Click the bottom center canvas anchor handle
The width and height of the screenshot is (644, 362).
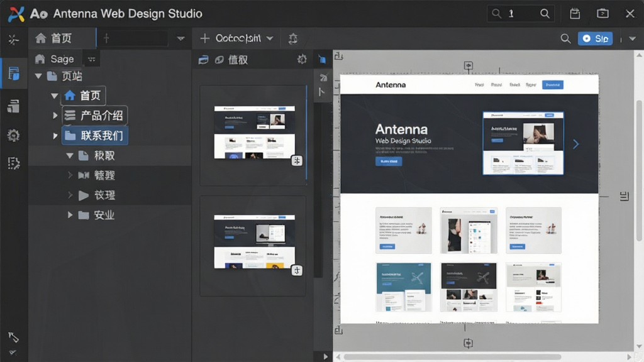coord(468,343)
